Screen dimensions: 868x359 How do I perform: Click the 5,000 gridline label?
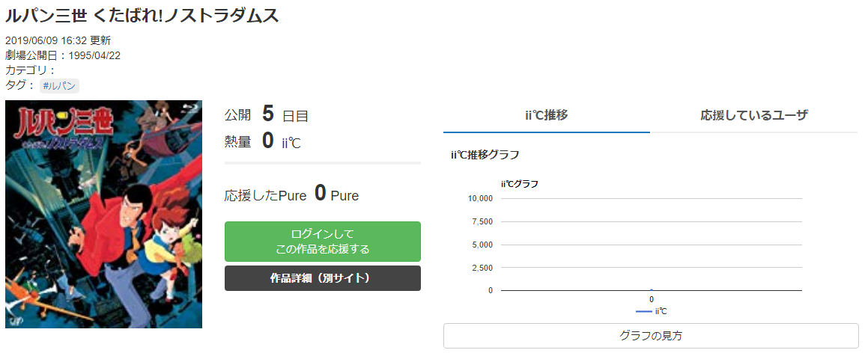[482, 245]
